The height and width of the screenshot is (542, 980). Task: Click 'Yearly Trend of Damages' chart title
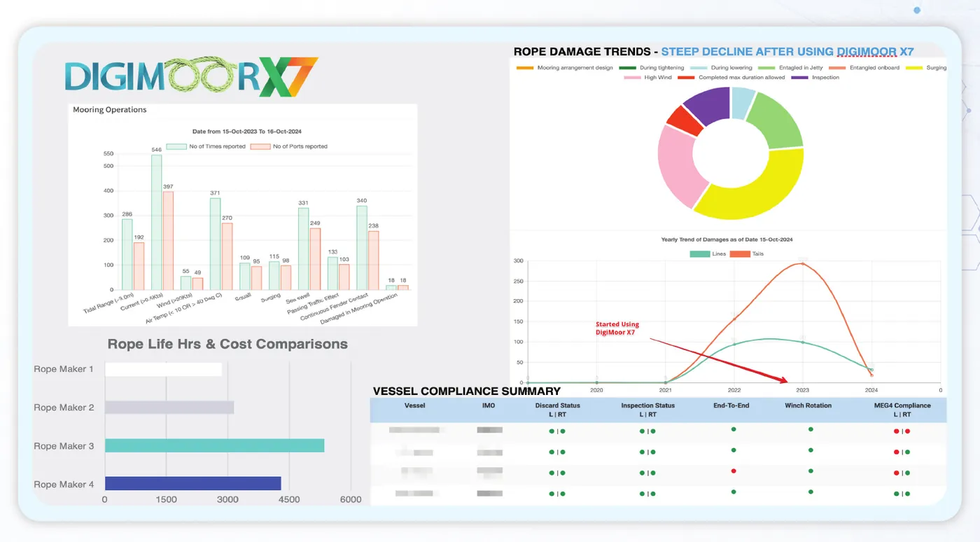[727, 239]
